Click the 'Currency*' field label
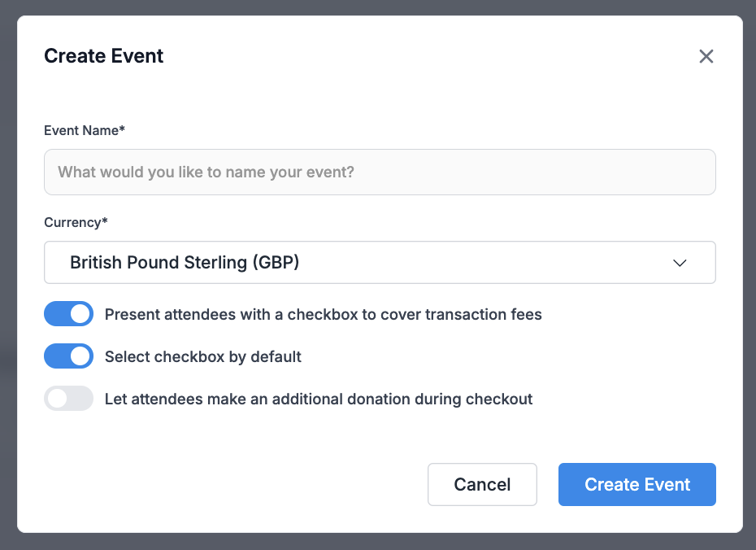 pos(76,222)
